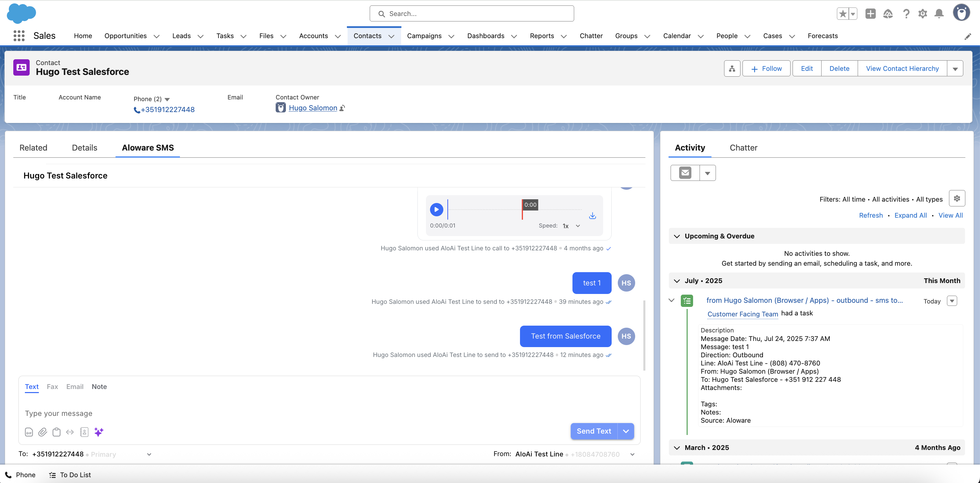Screen dimensions: 980x483
Task: Click the recording waveform progress bar
Action: (x=514, y=209)
